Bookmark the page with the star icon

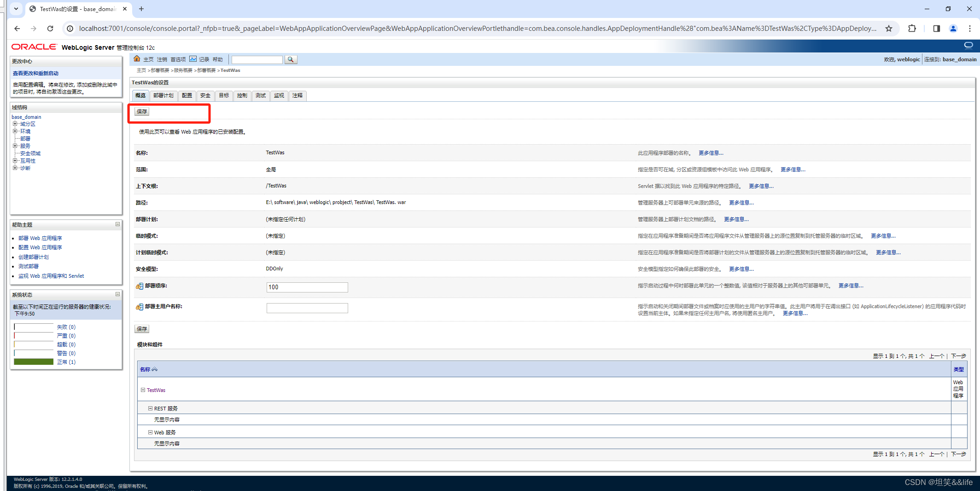tap(889, 29)
